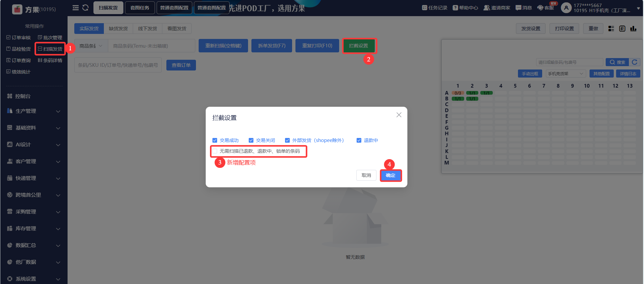Click the refresh page icon in header
The image size is (644, 284).
coord(85,8)
